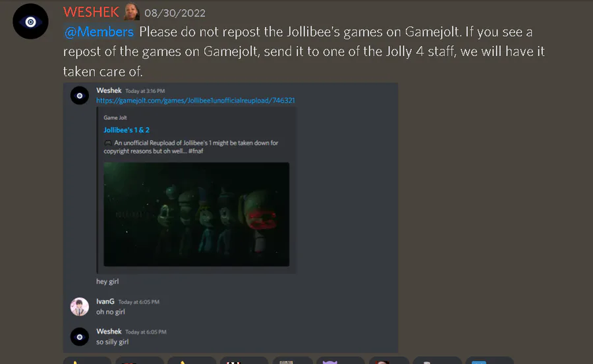Toggle the blue square emoji reaction
The height and width of the screenshot is (364, 593).
pos(490,361)
